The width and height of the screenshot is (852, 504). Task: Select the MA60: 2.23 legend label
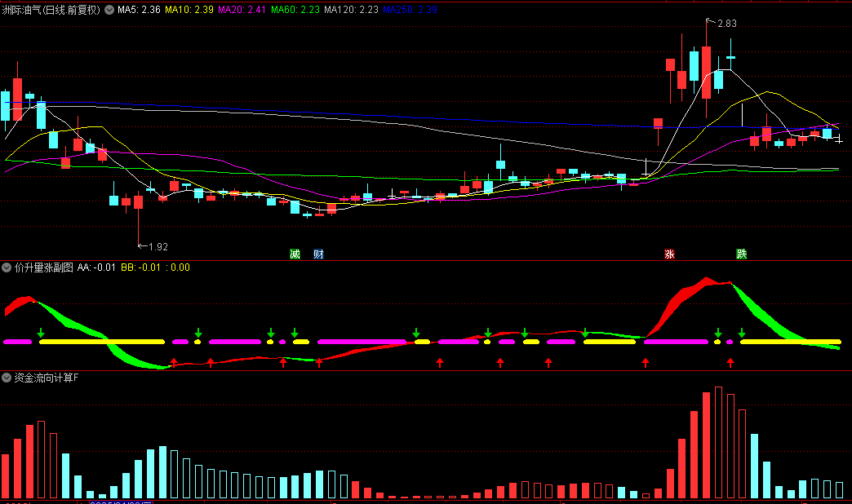click(295, 10)
